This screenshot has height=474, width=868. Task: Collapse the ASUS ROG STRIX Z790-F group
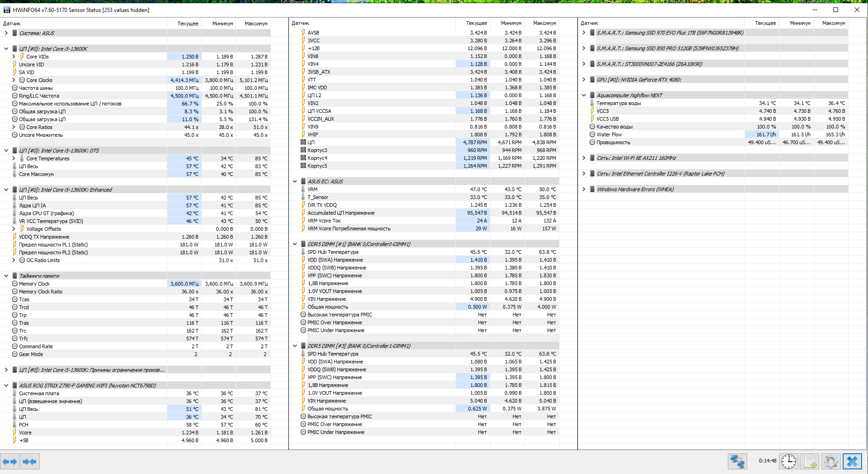[x=6, y=386]
